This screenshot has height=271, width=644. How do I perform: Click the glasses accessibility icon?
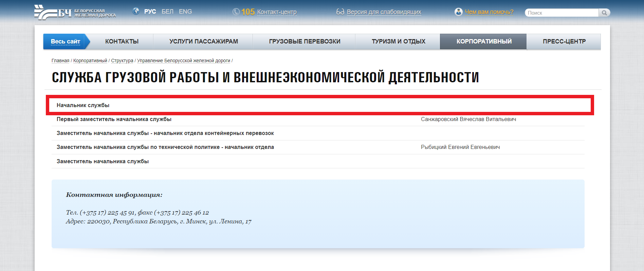340,12
